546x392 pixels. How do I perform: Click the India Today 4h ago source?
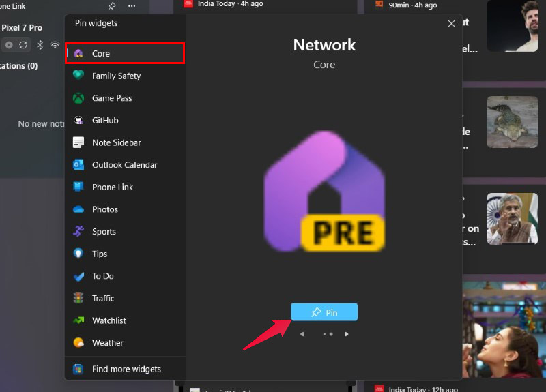pyautogui.click(x=230, y=4)
